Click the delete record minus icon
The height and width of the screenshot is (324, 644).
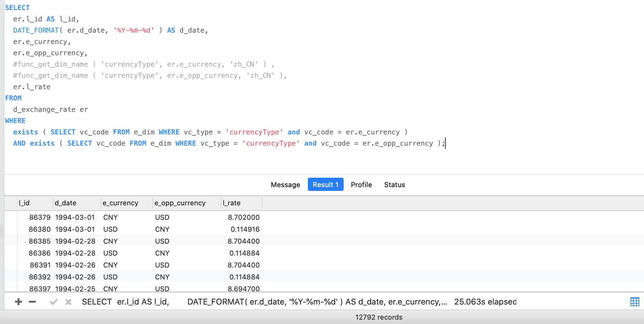click(32, 302)
